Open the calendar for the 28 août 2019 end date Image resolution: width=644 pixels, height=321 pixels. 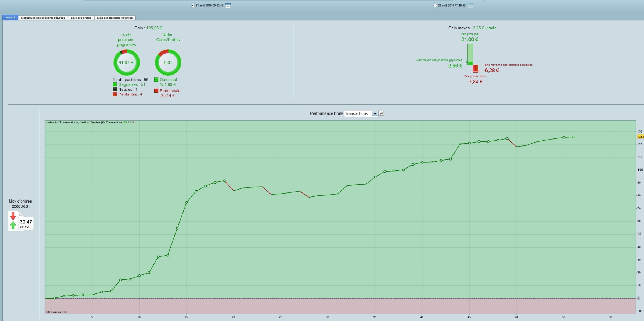[470, 6]
